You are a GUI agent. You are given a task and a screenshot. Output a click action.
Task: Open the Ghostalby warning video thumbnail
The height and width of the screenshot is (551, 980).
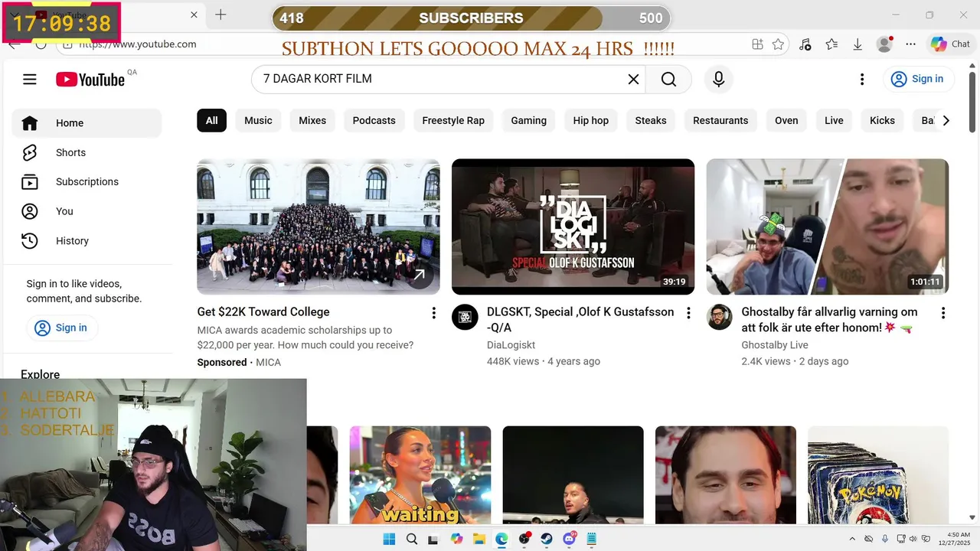click(x=828, y=227)
